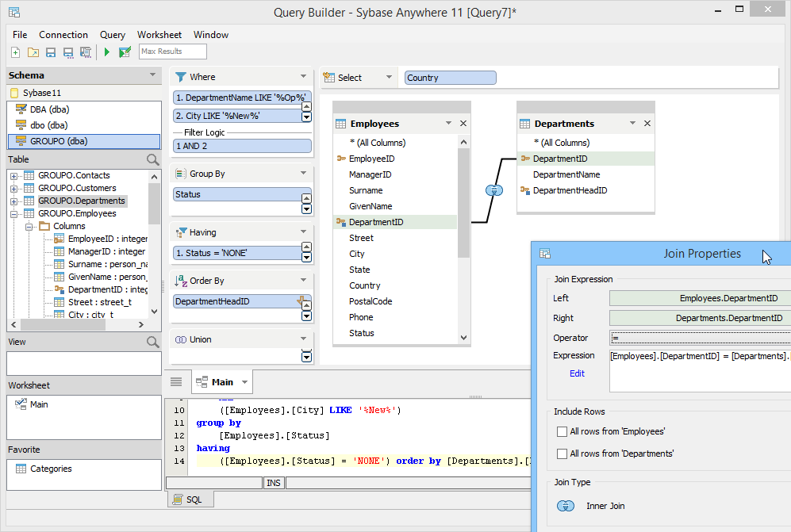Close the Employees table box
Screen dimensions: 791x532
[463, 124]
